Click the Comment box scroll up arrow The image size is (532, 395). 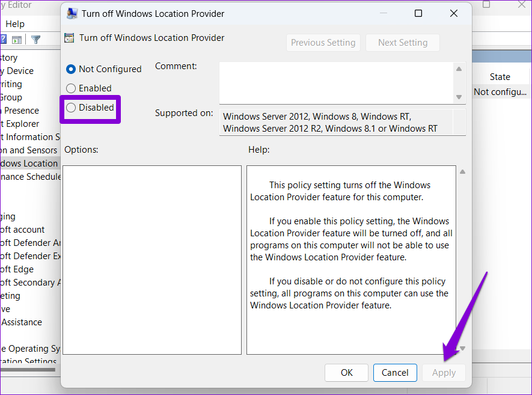pyautogui.click(x=459, y=69)
